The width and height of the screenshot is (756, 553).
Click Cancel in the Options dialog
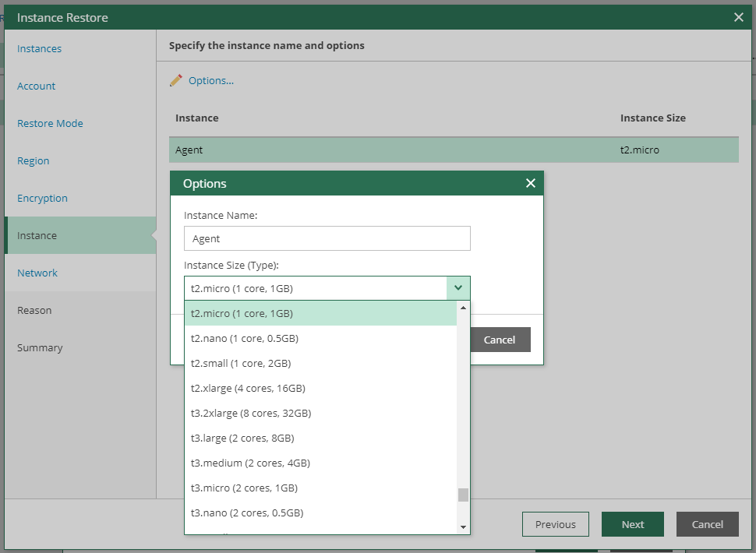[500, 340]
